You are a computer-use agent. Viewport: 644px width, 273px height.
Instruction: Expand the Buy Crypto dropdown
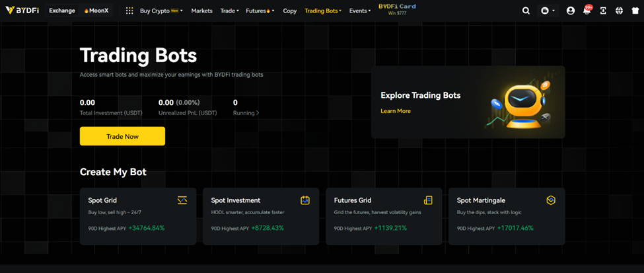click(x=161, y=11)
